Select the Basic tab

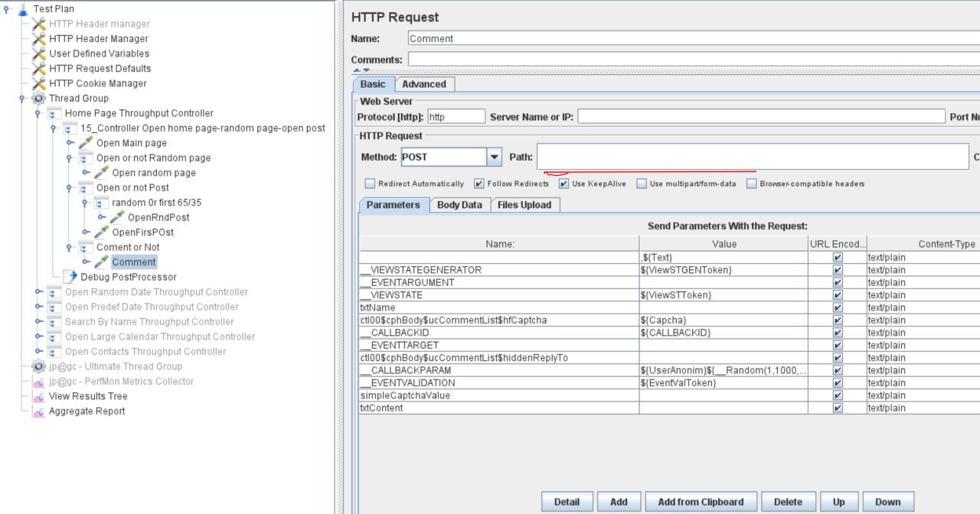[x=374, y=84]
